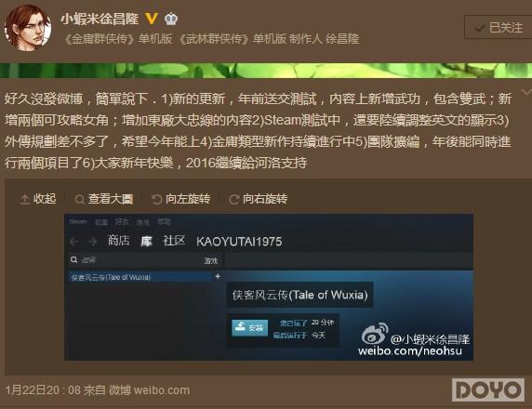Expand the post options chevron
532x409 pixels.
526,92
